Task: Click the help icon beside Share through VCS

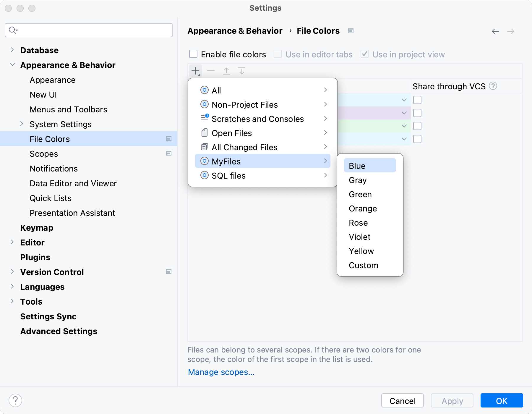Action: pyautogui.click(x=493, y=86)
